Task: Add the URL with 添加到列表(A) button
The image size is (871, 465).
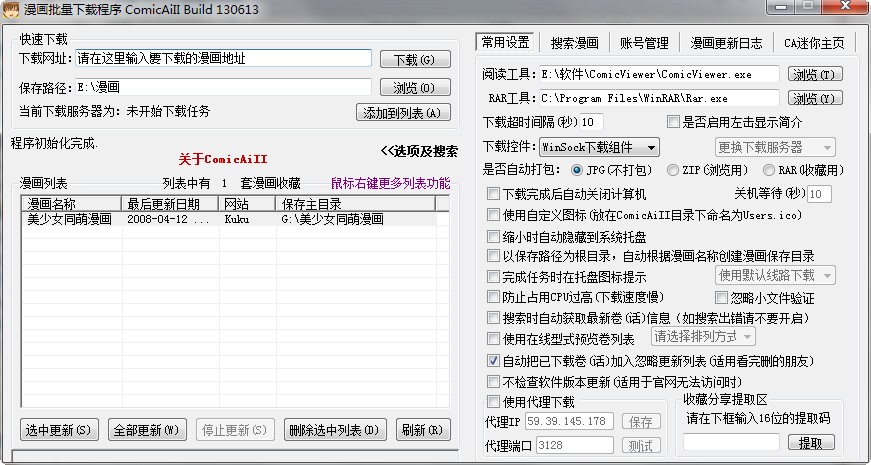Action: 401,113
